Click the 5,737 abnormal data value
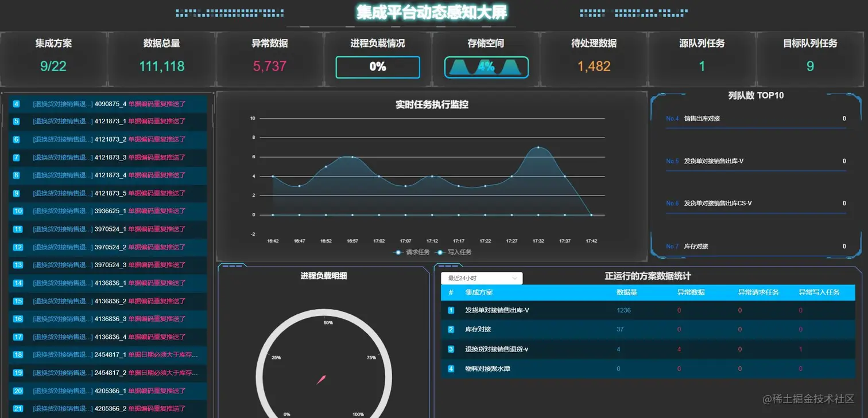 click(x=270, y=67)
